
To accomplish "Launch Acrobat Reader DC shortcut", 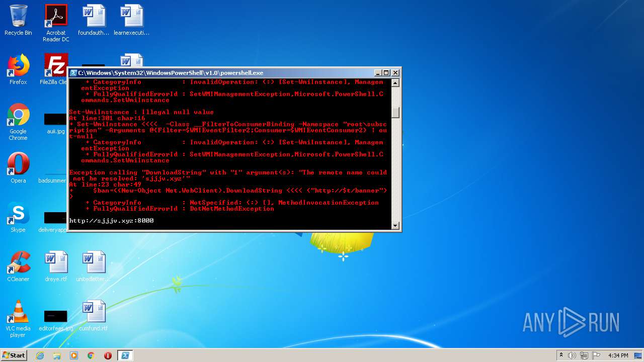I will click(56, 23).
